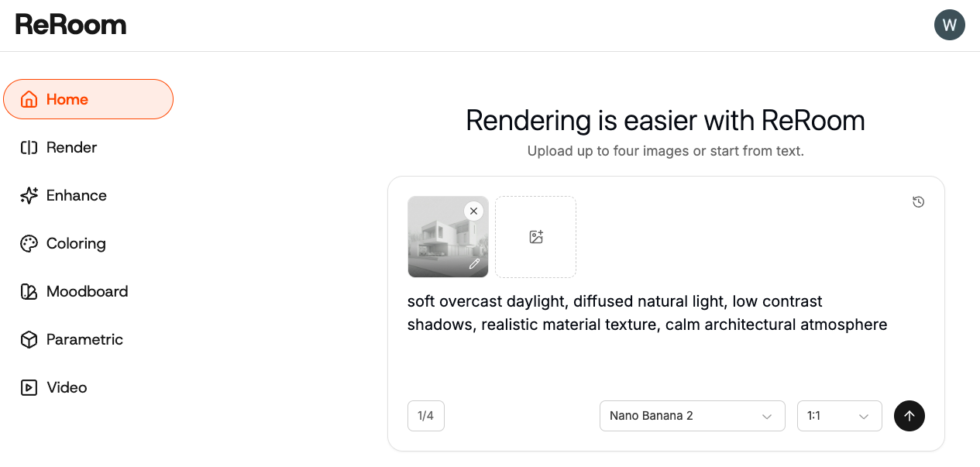The width and height of the screenshot is (980, 467).
Task: Click the uploaded house thumbnail
Action: [448, 237]
